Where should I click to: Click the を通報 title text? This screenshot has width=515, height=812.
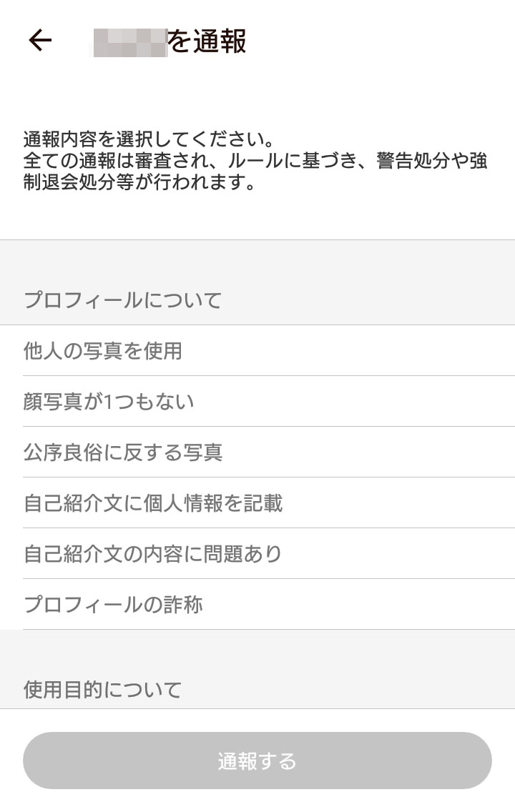click(x=207, y=41)
